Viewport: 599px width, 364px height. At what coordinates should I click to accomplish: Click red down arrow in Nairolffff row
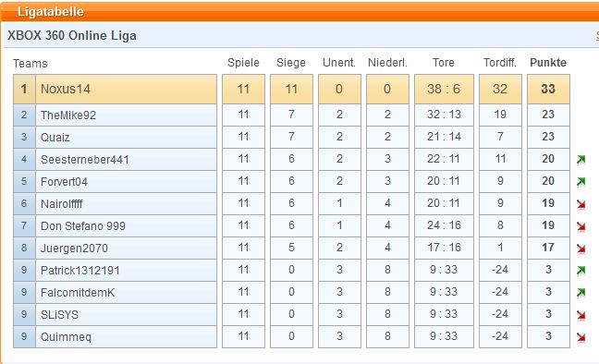[581, 204]
